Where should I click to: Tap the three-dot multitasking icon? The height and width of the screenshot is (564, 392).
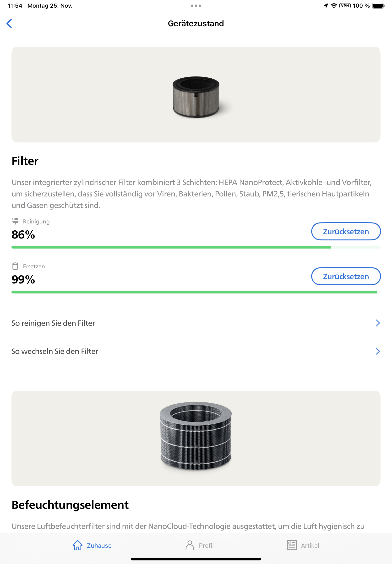pyautogui.click(x=196, y=6)
